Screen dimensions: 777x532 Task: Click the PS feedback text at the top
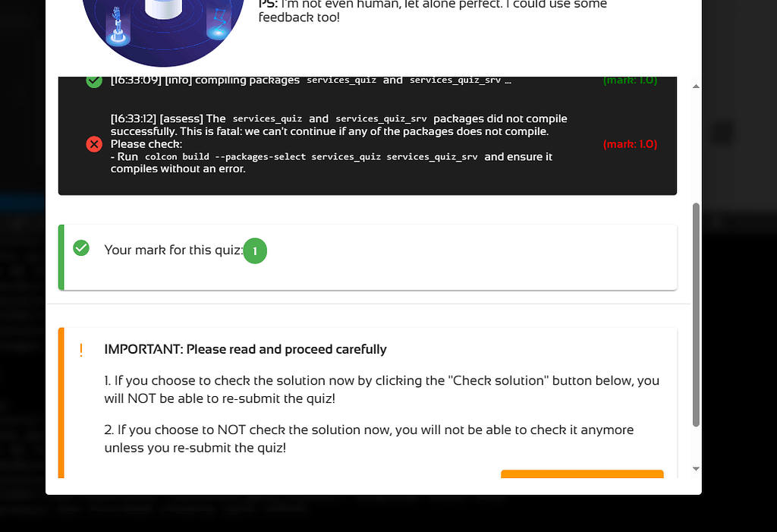point(433,11)
